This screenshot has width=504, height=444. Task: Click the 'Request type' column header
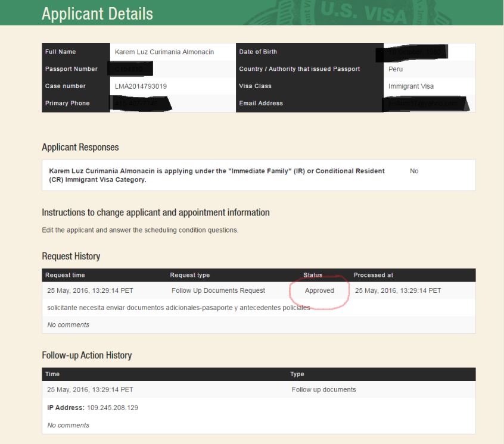point(190,275)
